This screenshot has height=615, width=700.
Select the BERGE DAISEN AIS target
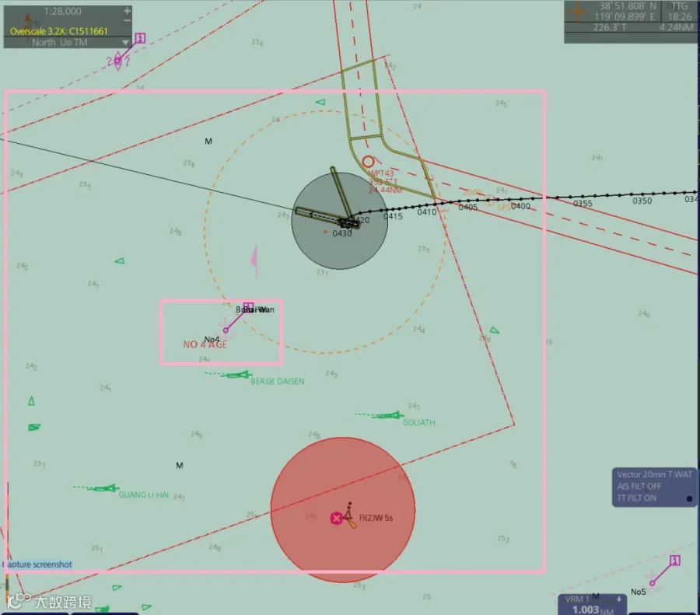point(236,375)
